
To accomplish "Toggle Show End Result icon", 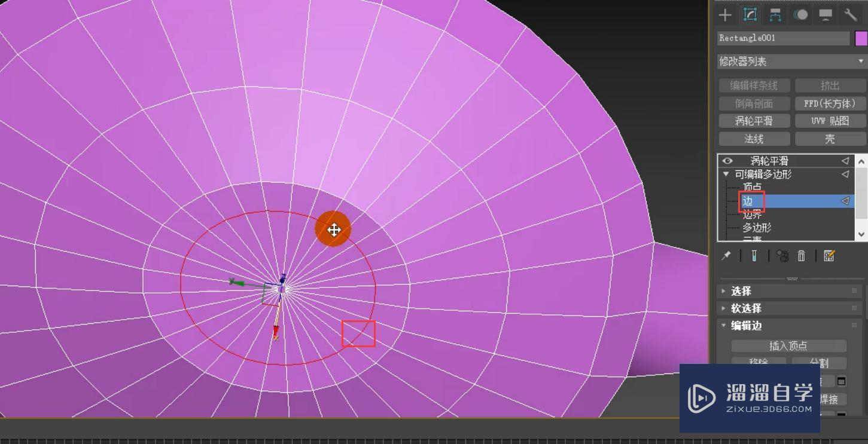I will pyautogui.click(x=754, y=256).
